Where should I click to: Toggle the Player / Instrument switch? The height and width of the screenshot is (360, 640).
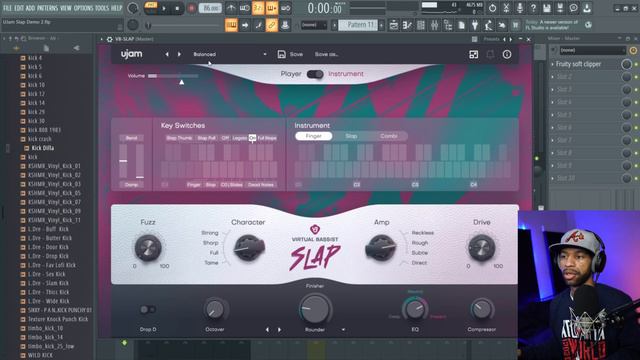pyautogui.click(x=315, y=74)
